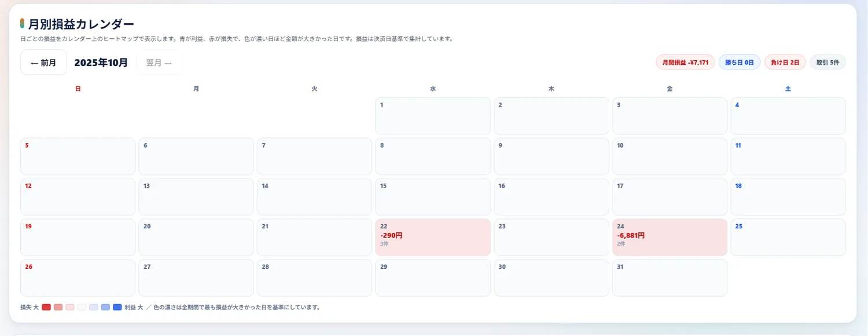Screen dimensions: 868x336
Task: Select the calendar cell for day 29
Action: point(433,278)
